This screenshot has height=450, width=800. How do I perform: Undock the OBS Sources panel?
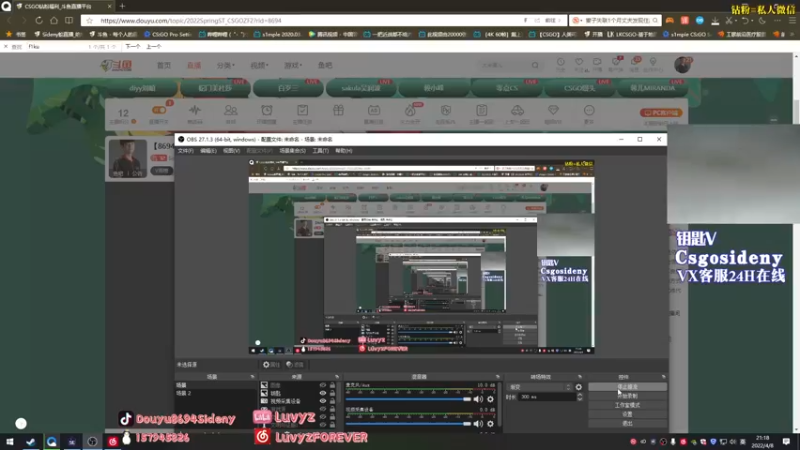click(x=337, y=377)
